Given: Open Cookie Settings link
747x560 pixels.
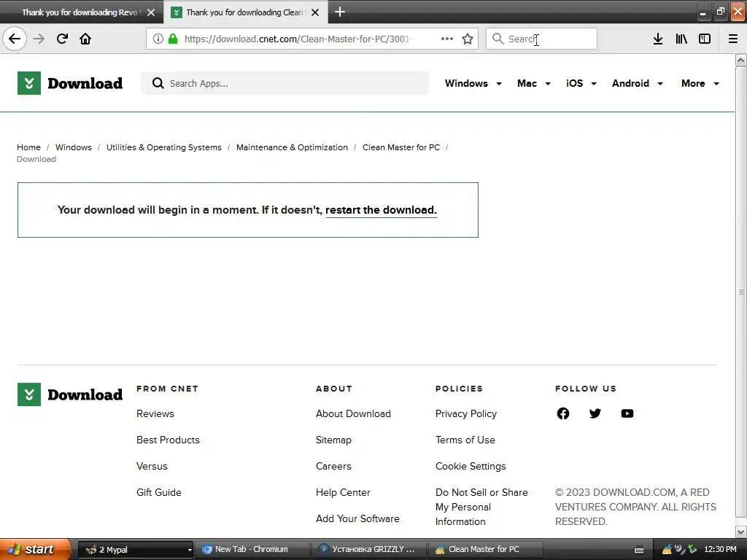Looking at the screenshot, I should 471,466.
